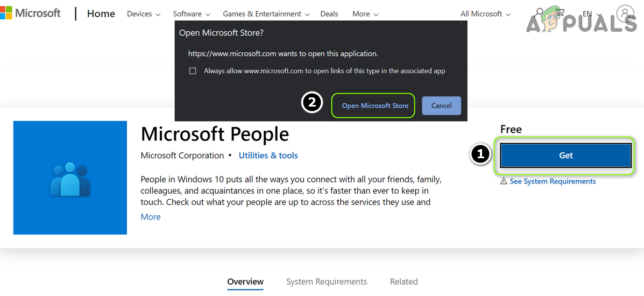
Task: Click the warning icon beside System Requirements
Action: (504, 181)
